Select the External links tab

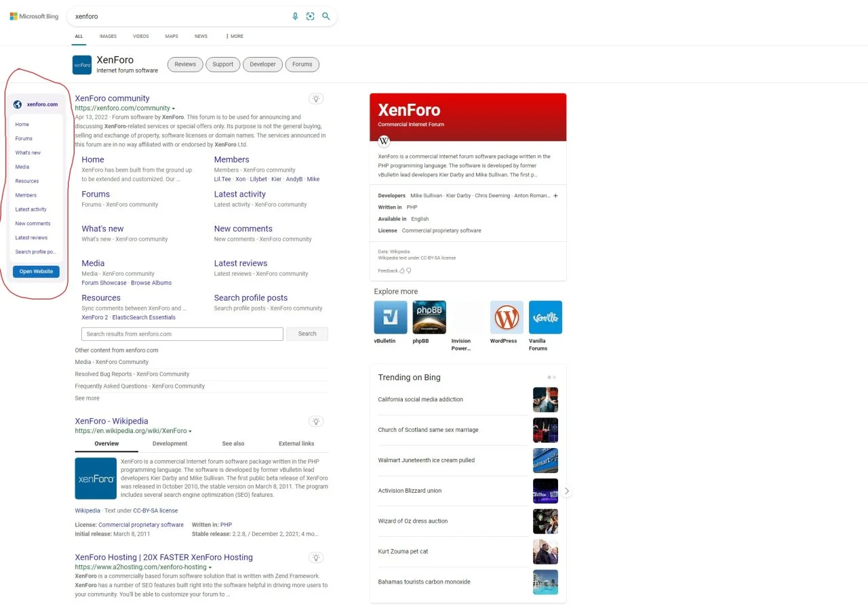pos(296,443)
